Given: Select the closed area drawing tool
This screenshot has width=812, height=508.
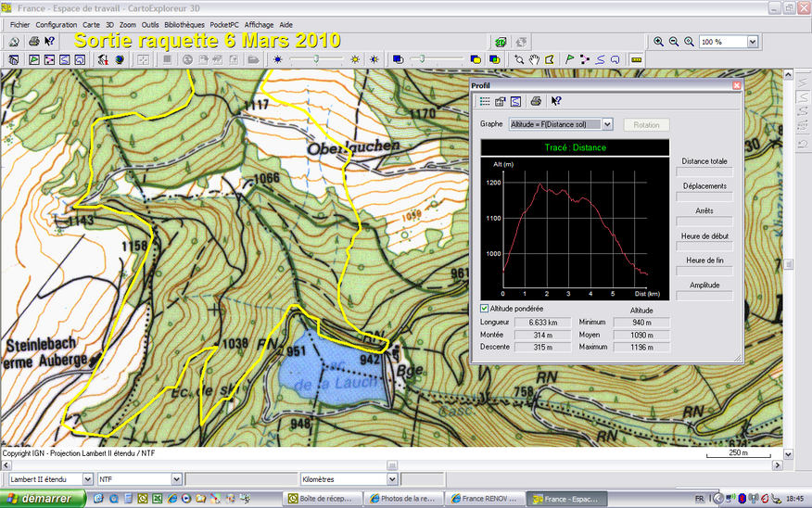Looking at the screenshot, I should [615, 59].
